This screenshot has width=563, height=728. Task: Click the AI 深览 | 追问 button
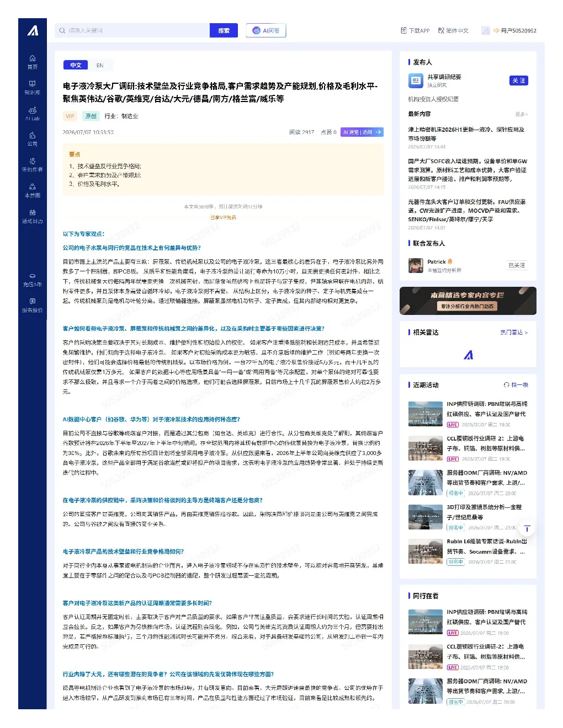pos(362,132)
